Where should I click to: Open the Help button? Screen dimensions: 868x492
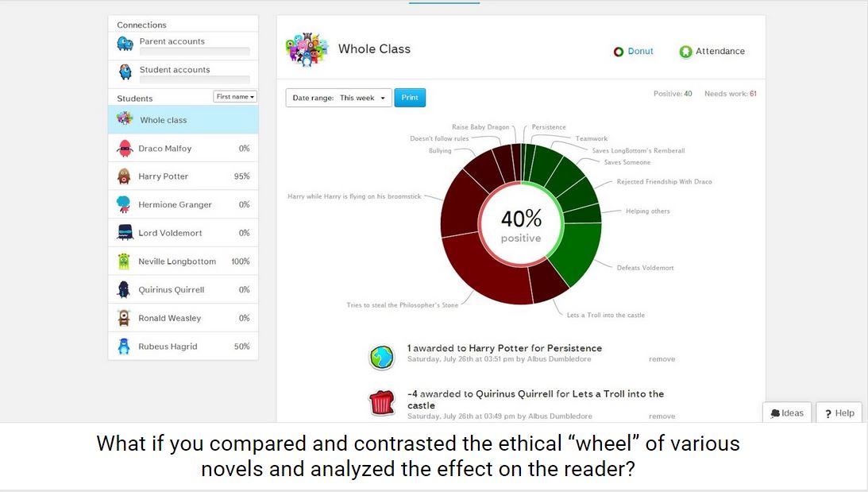[x=839, y=413]
